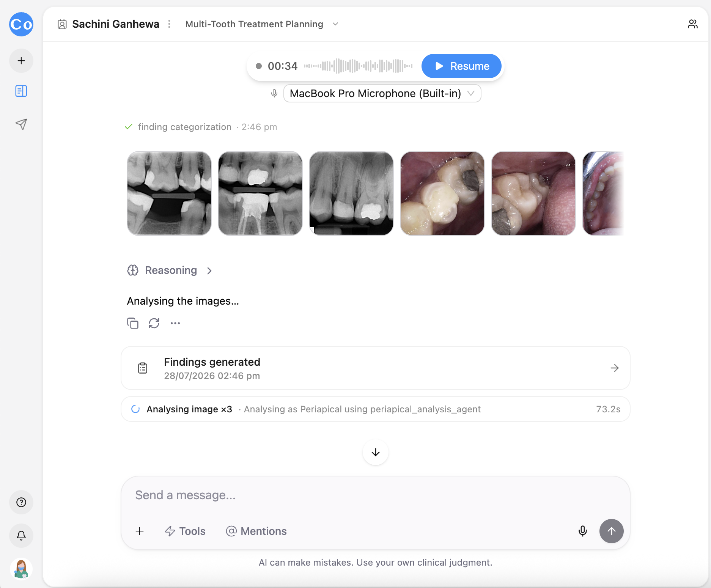Click the audio waveform display
Image resolution: width=711 pixels, height=588 pixels.
click(x=358, y=66)
